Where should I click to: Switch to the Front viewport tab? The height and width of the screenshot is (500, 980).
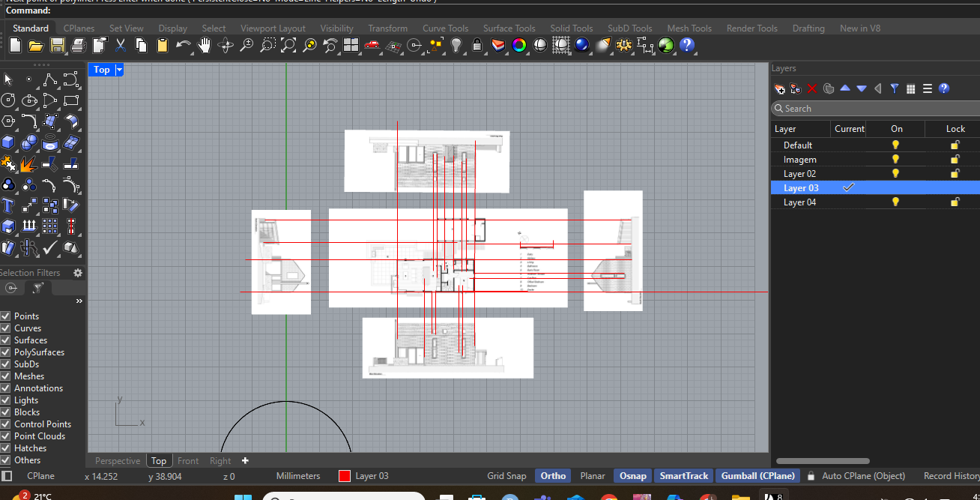(x=188, y=460)
